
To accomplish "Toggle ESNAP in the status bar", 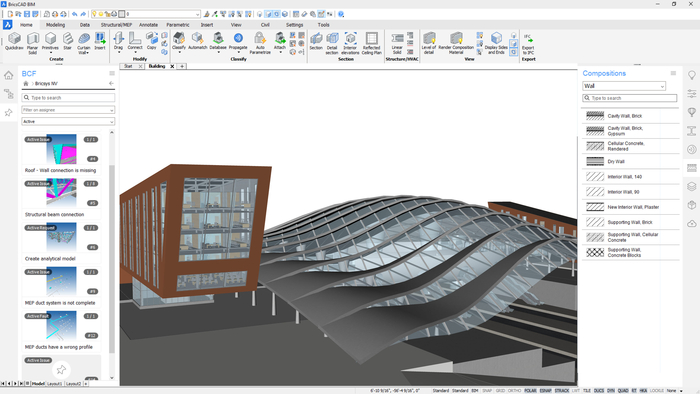I will (x=546, y=391).
